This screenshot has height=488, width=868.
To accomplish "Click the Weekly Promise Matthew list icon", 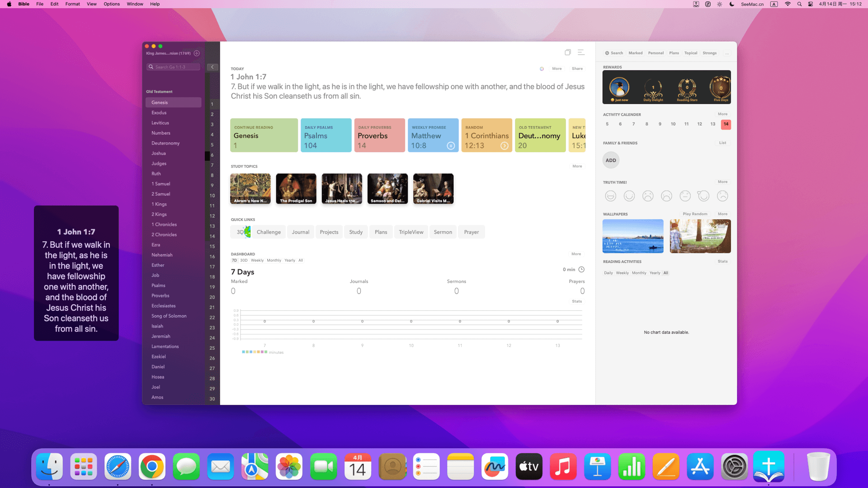I will coord(451,145).
